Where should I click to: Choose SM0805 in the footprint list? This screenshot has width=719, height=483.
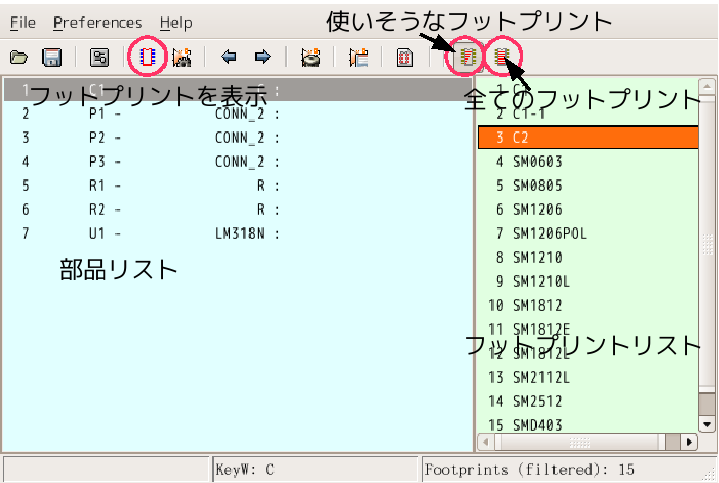click(542, 185)
